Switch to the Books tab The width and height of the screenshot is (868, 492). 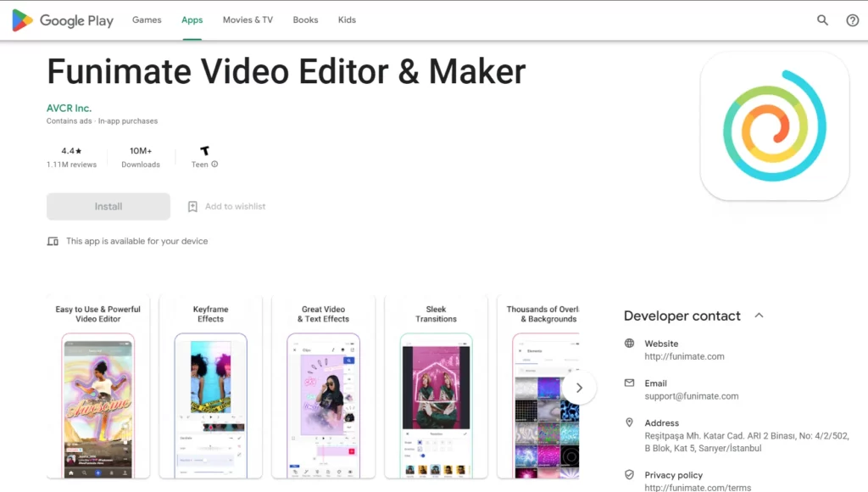(305, 20)
